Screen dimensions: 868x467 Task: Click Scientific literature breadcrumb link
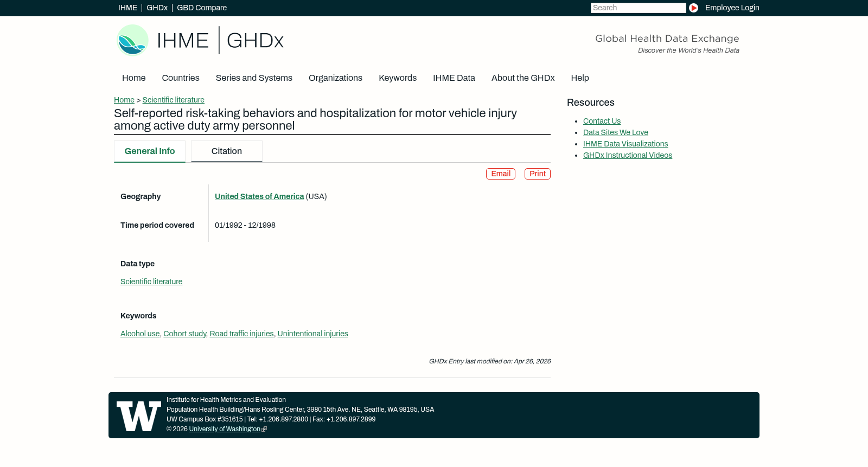(x=174, y=100)
